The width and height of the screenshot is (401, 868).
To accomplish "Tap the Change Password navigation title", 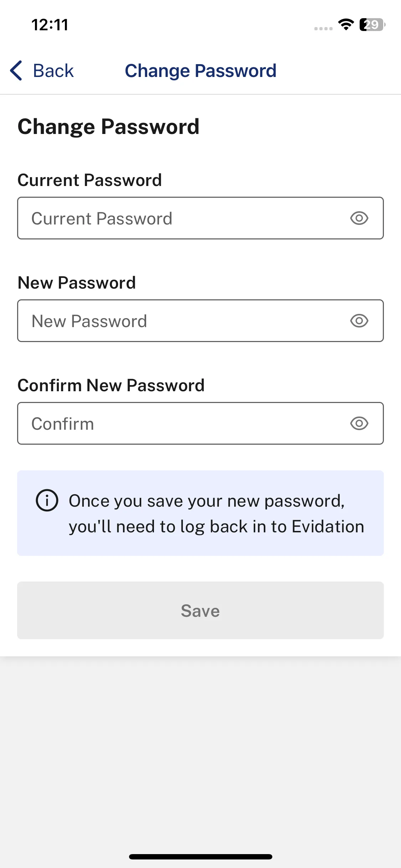I will pyautogui.click(x=201, y=71).
